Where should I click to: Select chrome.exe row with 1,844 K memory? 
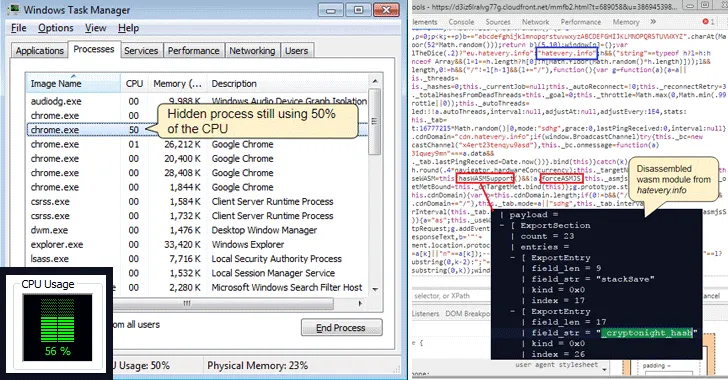[197, 187]
